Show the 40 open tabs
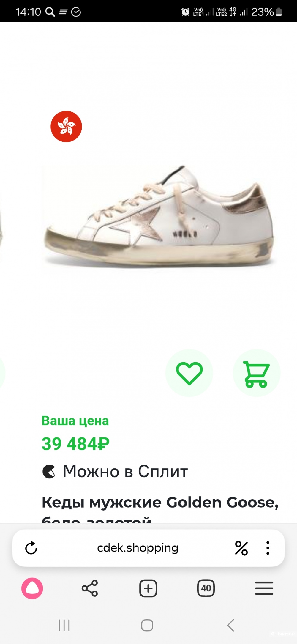Screen dimensions: 297x644 (x=206, y=588)
